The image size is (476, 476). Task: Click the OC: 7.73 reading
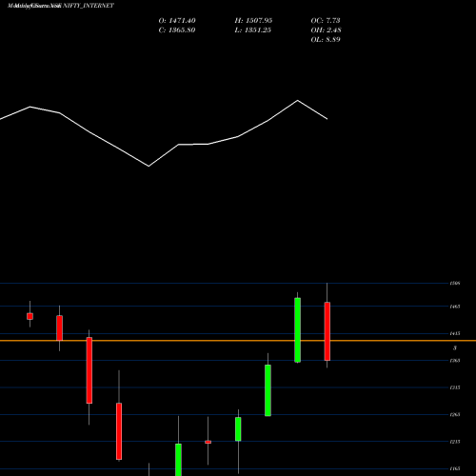click(x=326, y=21)
